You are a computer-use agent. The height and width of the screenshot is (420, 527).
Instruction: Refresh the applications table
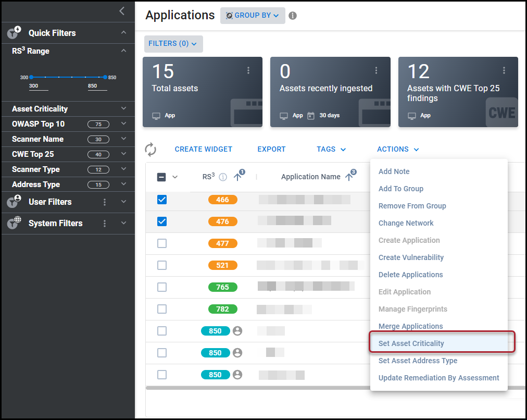click(150, 149)
